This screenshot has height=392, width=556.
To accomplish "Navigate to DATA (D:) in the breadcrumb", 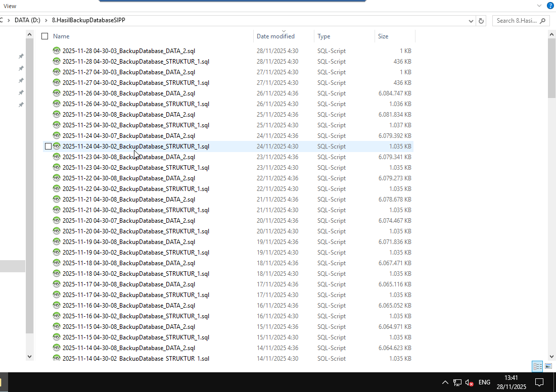I will tap(28, 20).
